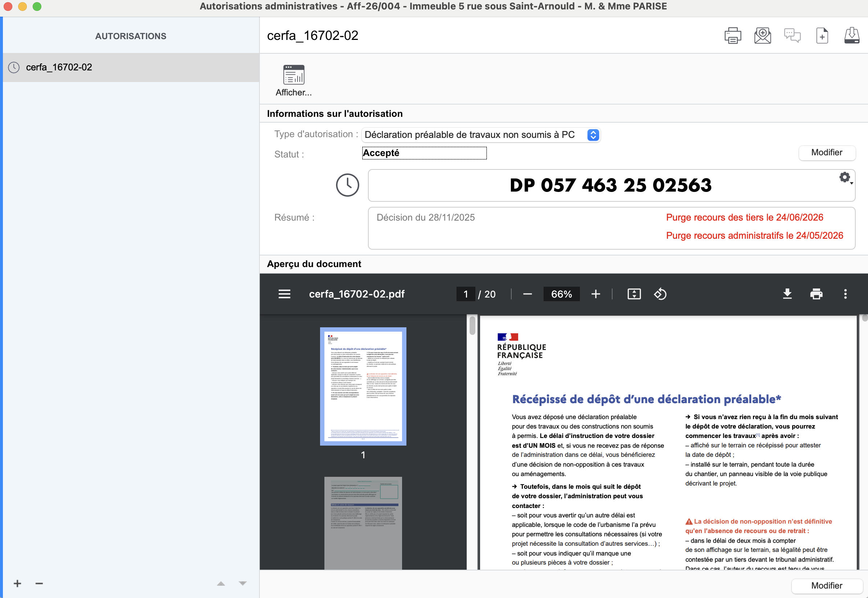The image size is (868, 598).
Task: Open the comments speech bubbles icon
Action: tap(792, 36)
